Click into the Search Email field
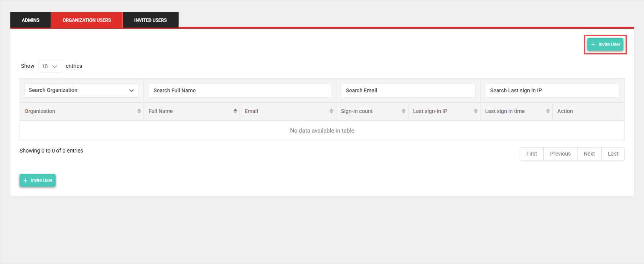644x264 pixels. [408, 90]
